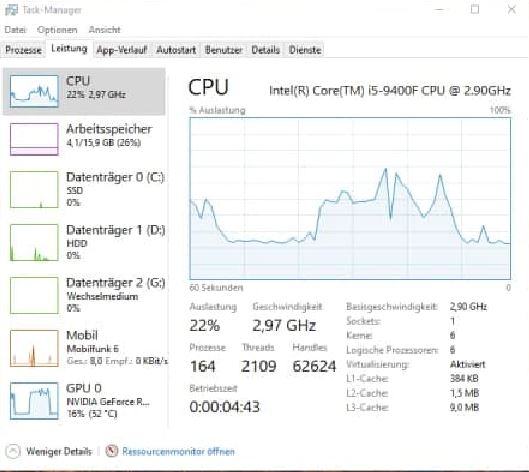Switch to the App-Verlauf tab
529x472 pixels.
(x=122, y=50)
